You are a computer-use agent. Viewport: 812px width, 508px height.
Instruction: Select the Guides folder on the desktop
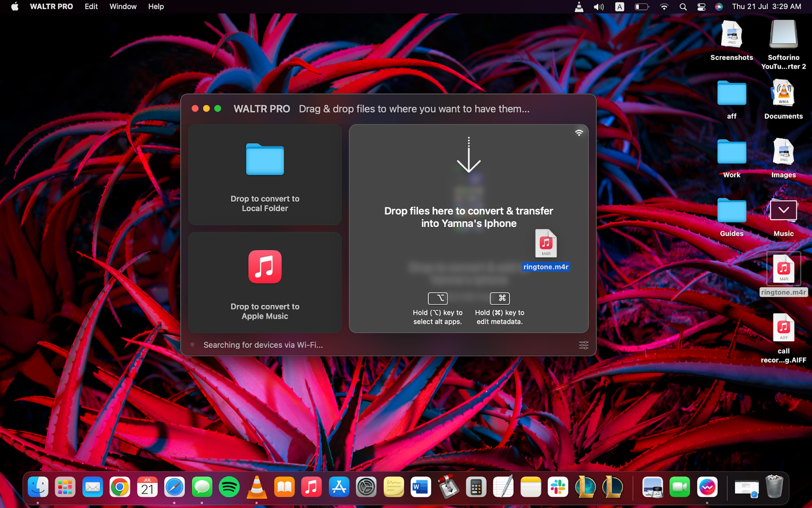pos(732,217)
